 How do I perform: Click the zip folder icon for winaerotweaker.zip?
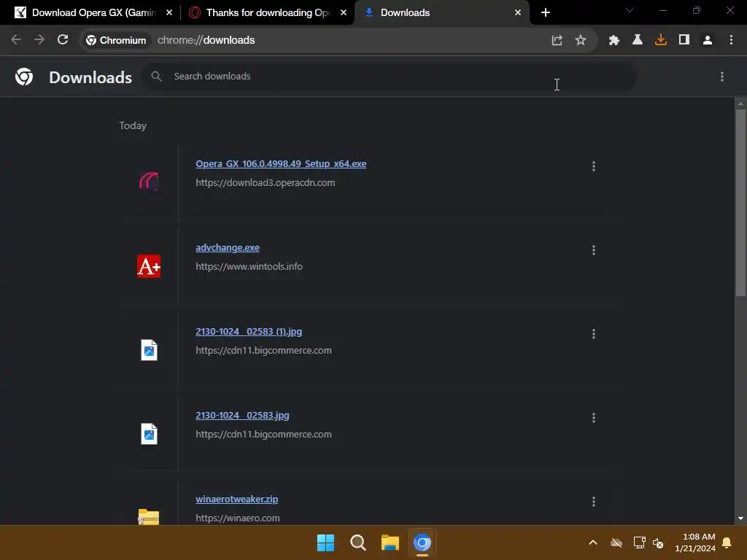[x=149, y=517]
